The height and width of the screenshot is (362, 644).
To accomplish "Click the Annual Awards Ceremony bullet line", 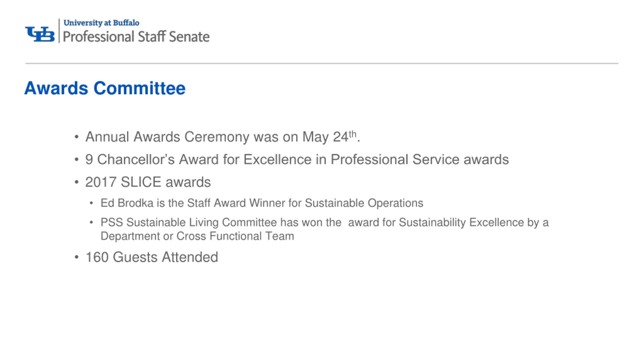I will [223, 137].
